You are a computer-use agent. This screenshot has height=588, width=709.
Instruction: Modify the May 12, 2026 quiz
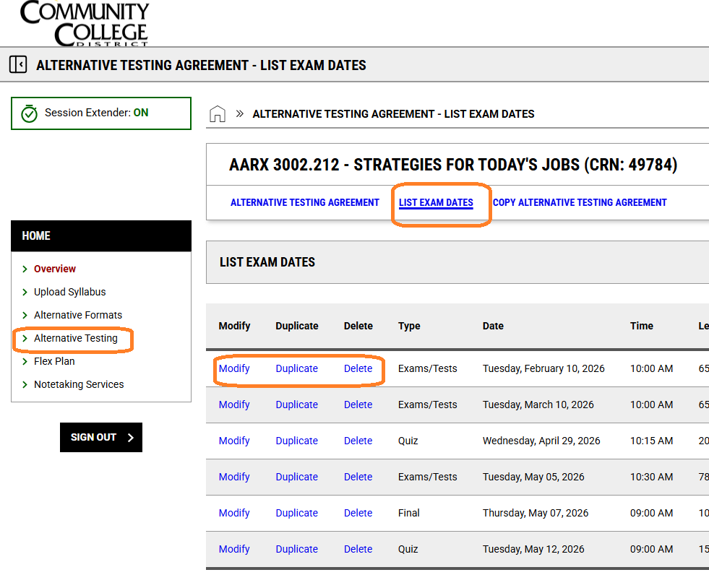point(234,549)
